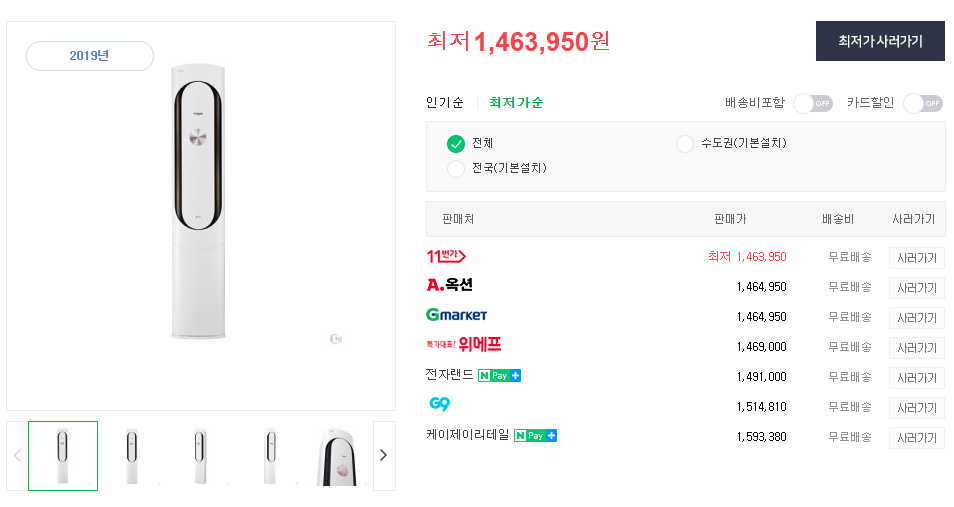
Task: Select the 전체 radio option
Action: point(456,144)
